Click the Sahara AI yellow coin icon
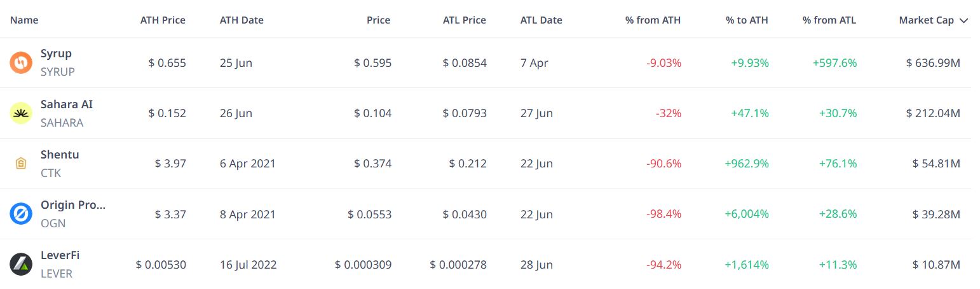This screenshot has width=980, height=289. (x=21, y=113)
